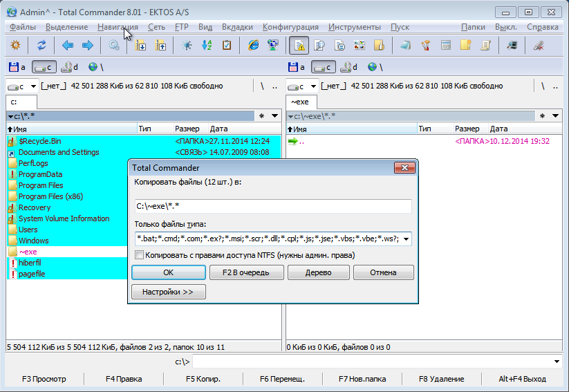569x392 pixels.
Task: Sort left panel by Размер column header
Action: click(187, 129)
